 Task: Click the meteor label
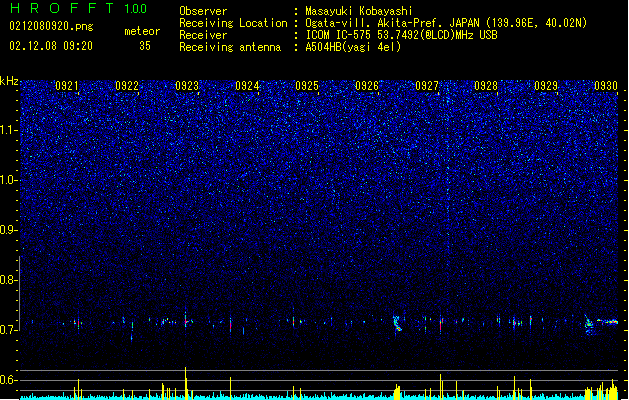[x=142, y=31]
